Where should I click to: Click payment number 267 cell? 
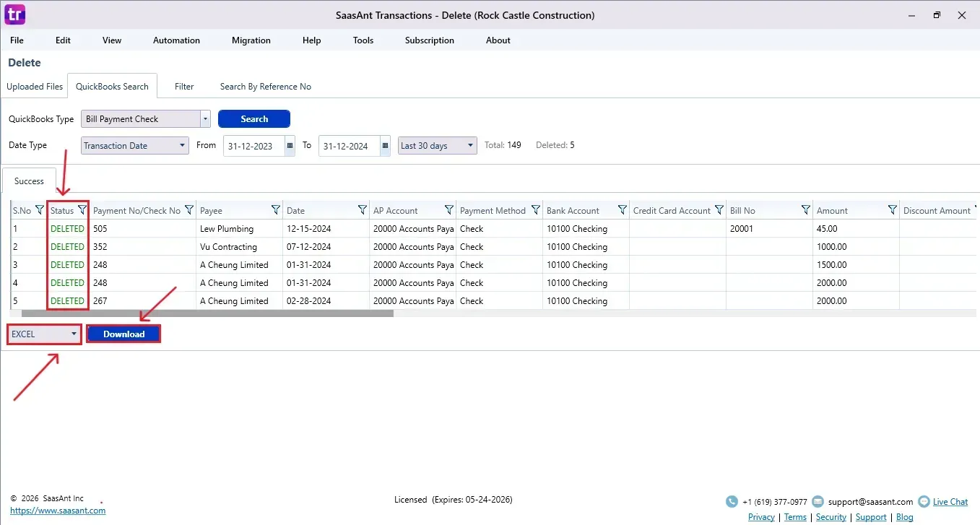pyautogui.click(x=142, y=300)
